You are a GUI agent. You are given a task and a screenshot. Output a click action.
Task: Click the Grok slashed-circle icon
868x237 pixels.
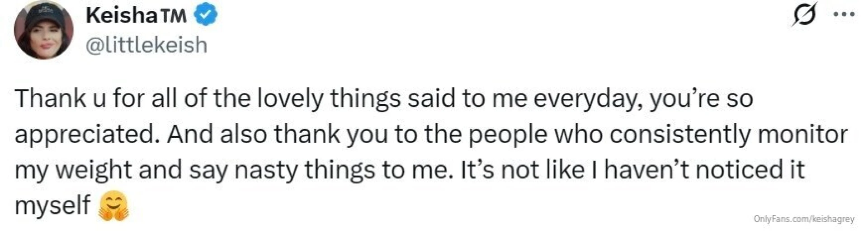804,15
